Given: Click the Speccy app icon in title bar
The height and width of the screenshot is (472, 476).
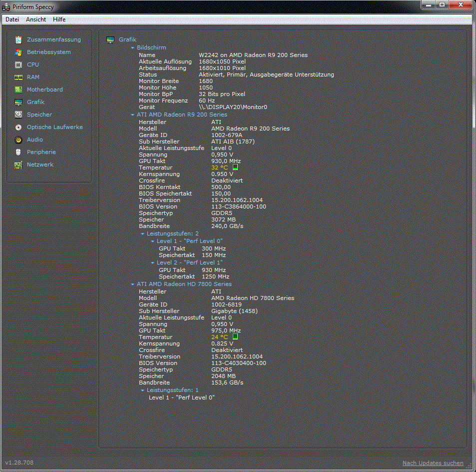Looking at the screenshot, I should pos(6,6).
